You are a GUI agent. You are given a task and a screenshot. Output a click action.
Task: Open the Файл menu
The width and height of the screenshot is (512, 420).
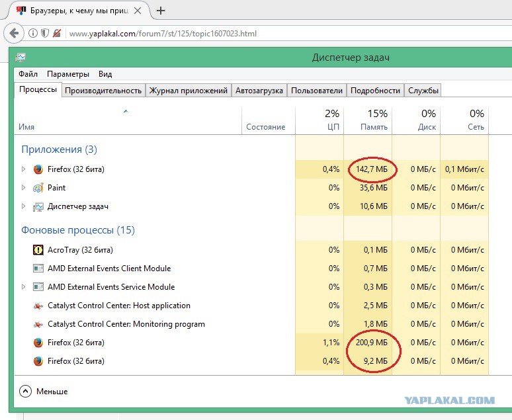click(x=28, y=74)
